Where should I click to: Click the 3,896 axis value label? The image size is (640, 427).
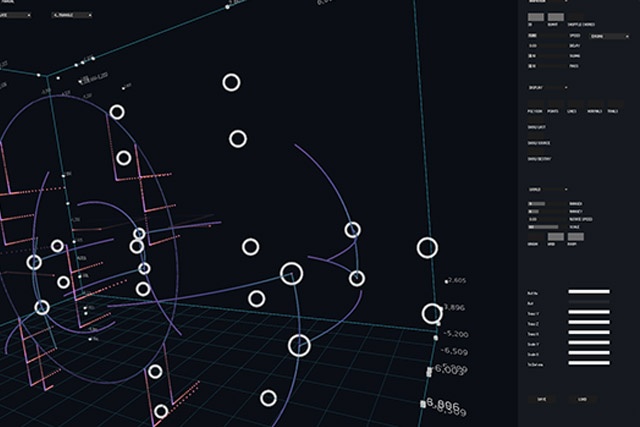point(454,307)
